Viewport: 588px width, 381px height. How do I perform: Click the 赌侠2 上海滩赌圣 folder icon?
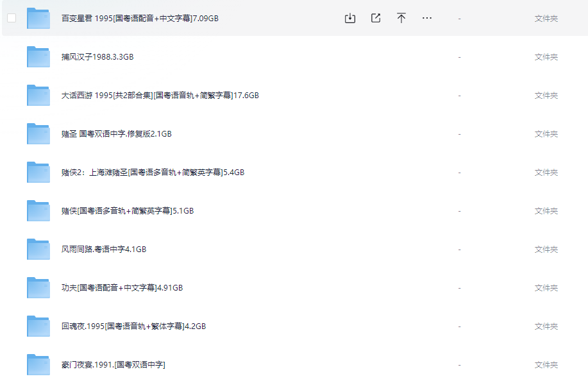click(x=38, y=173)
